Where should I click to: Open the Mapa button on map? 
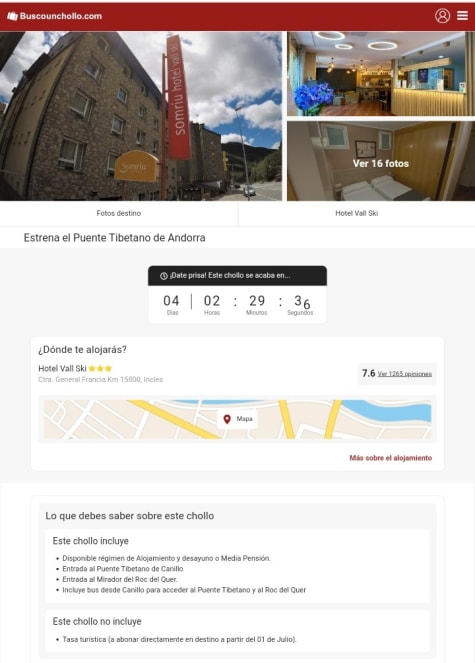[238, 419]
